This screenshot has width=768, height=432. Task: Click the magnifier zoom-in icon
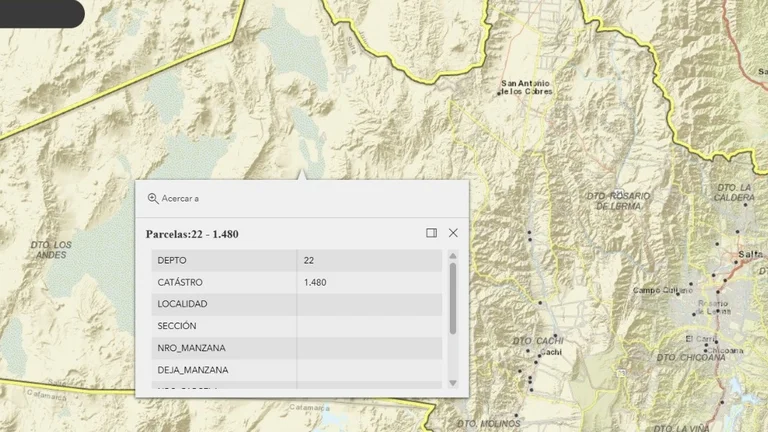(x=153, y=198)
